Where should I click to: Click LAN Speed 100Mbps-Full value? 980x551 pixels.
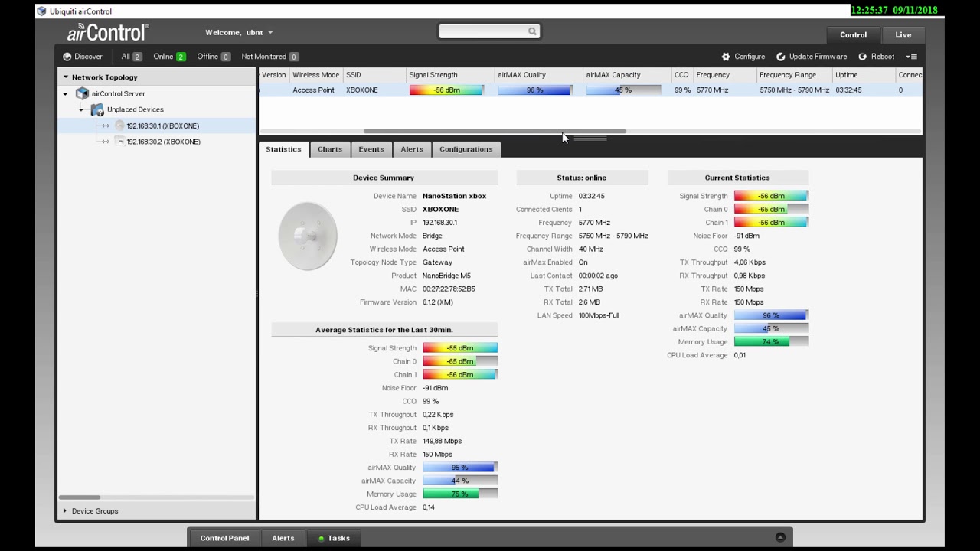(x=599, y=315)
